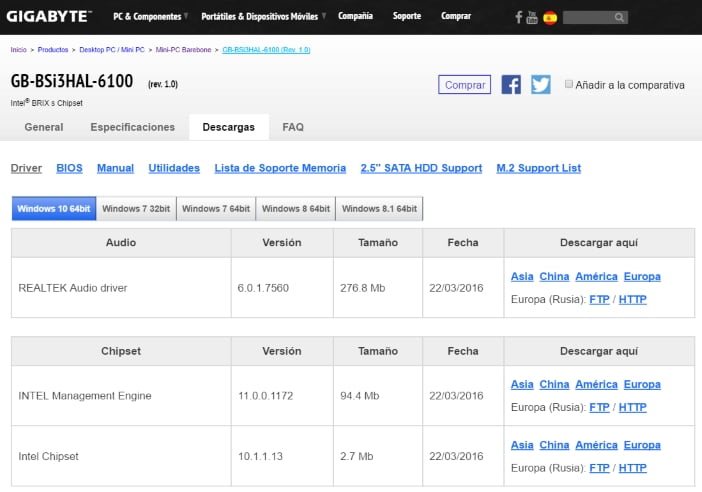
Task: Open the Soporte menu
Action: (407, 16)
